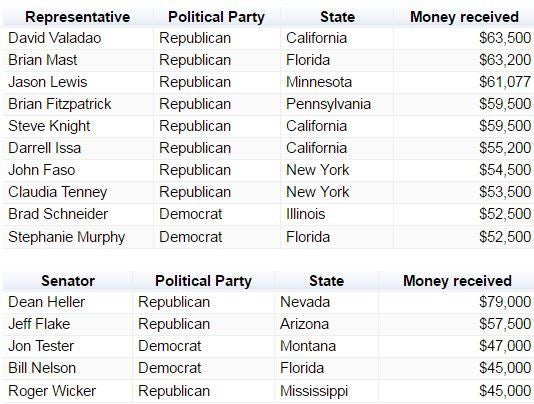Viewport: 534px width, 404px height.
Task: Click Brian Mast's name
Action: (x=43, y=60)
